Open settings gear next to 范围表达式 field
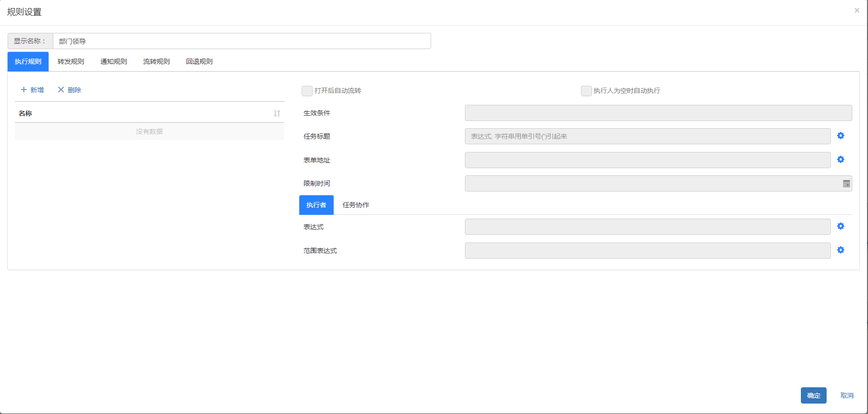Image resolution: width=868 pixels, height=414 pixels. (840, 250)
